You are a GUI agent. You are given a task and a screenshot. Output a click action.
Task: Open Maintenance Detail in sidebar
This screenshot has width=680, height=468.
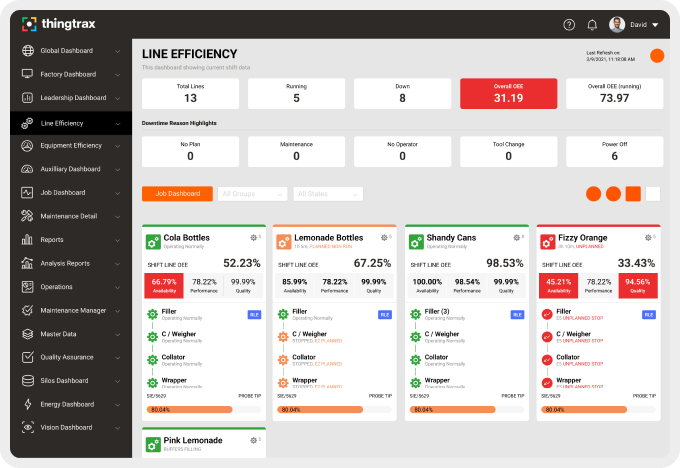pos(68,216)
